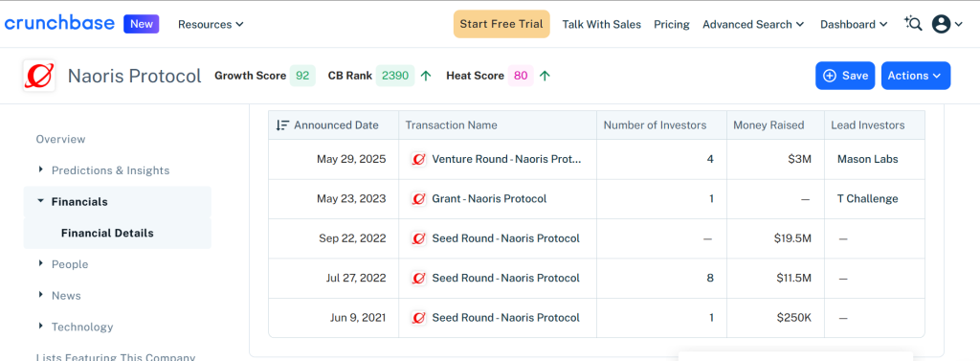Open the Actions dropdown button
Viewport: 980px width, 361px height.
click(916, 76)
